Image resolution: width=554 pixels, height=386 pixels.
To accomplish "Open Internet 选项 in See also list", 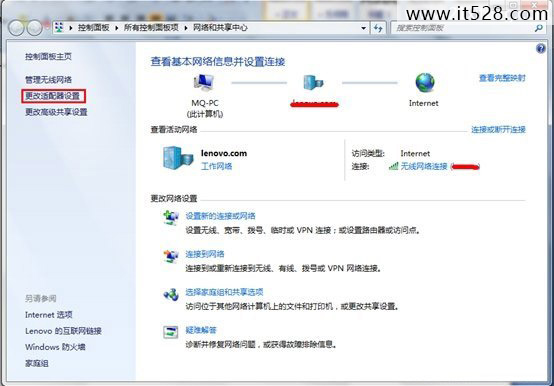I will pyautogui.click(x=49, y=315).
